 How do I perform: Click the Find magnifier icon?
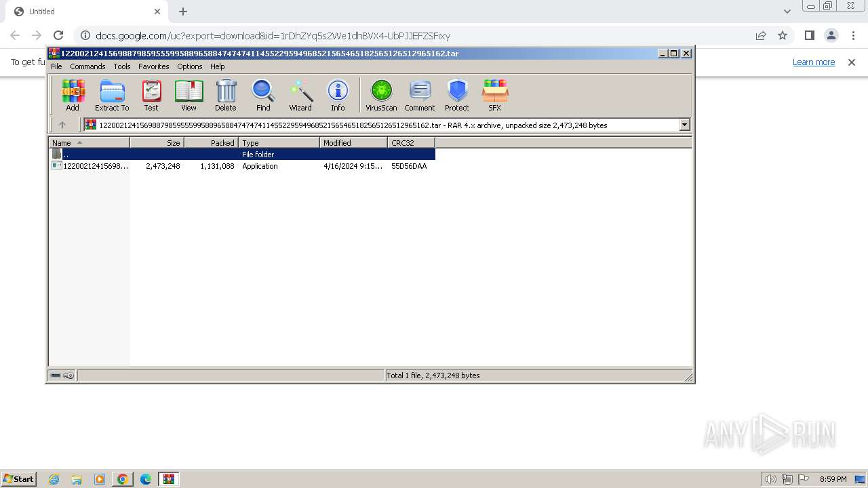[x=263, y=95]
